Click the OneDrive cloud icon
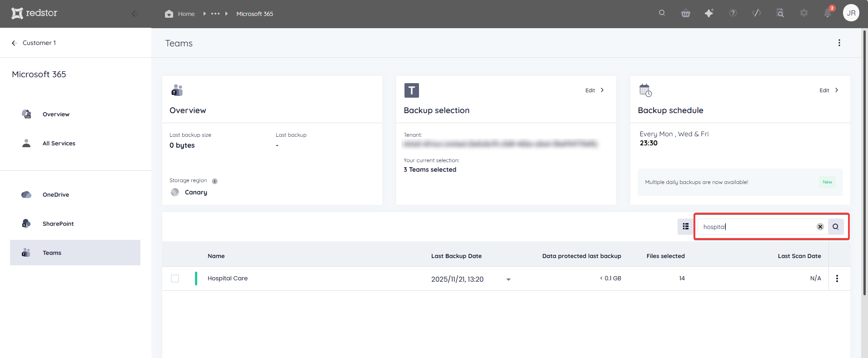Image resolution: width=868 pixels, height=358 pixels. click(26, 195)
